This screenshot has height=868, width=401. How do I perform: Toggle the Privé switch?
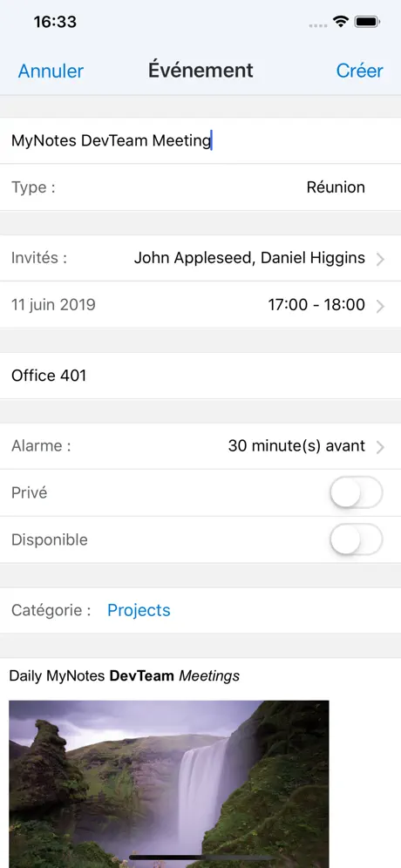click(x=357, y=492)
